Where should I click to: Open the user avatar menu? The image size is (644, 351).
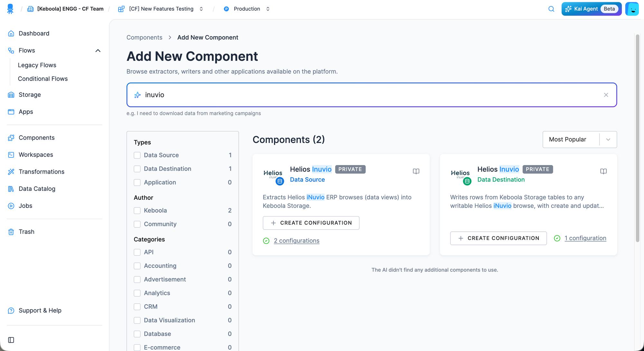pyautogui.click(x=632, y=9)
